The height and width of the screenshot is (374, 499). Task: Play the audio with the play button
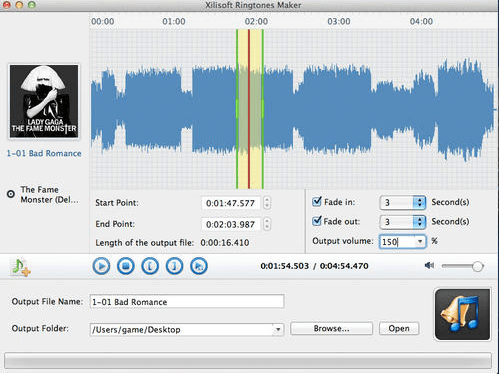tap(101, 266)
